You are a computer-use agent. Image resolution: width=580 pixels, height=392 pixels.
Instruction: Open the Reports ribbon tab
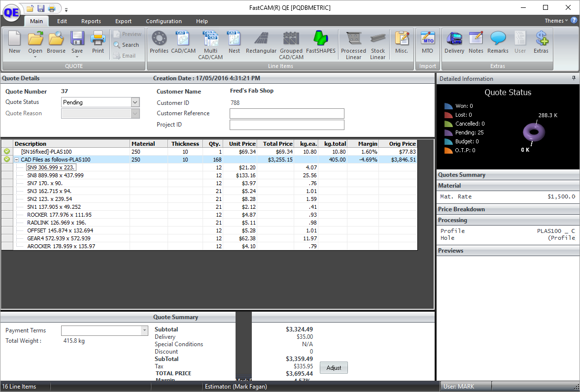click(91, 21)
